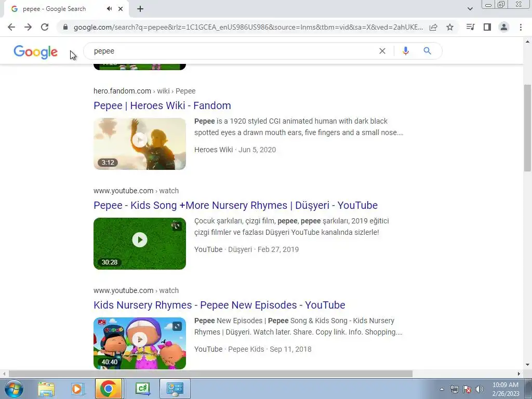Mute the tab via speaker icon

(x=109, y=9)
